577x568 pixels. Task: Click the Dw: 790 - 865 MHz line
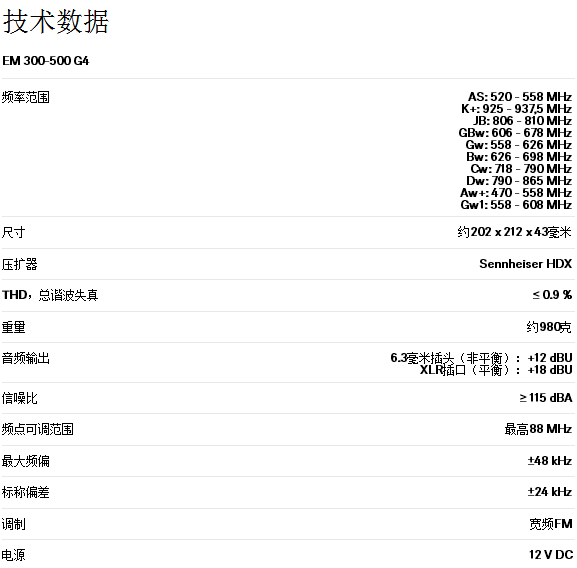519,181
